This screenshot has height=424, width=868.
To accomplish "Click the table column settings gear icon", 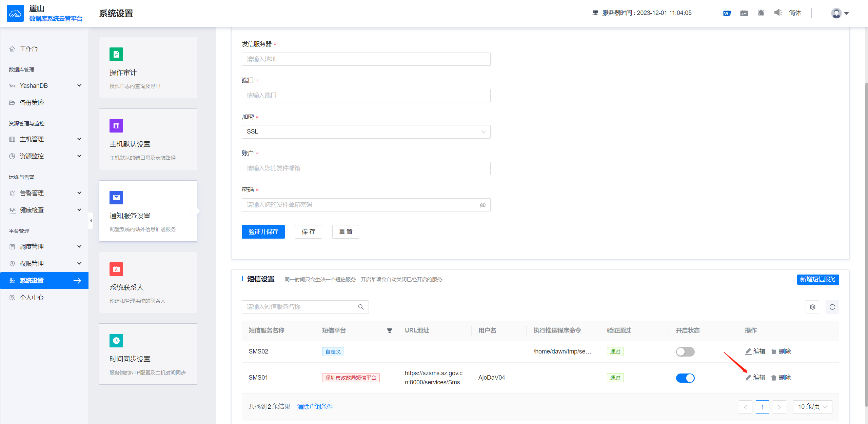I will coord(812,307).
